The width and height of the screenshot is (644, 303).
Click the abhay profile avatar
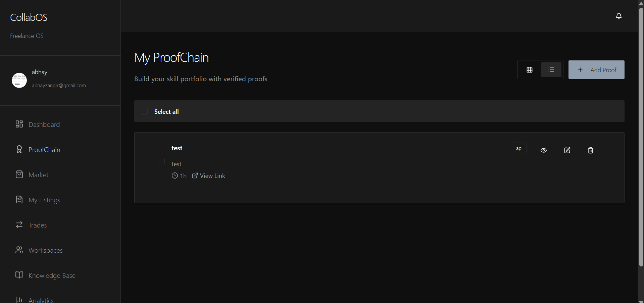point(19,80)
